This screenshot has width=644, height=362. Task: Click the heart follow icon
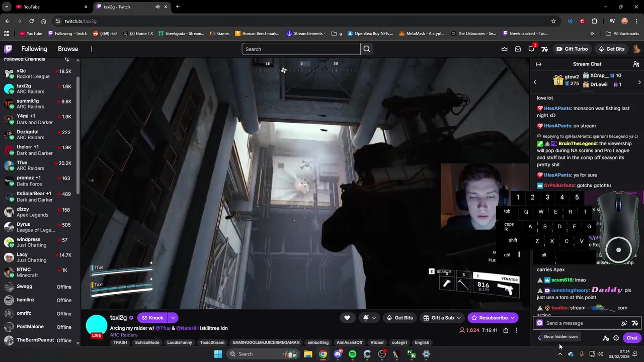[347, 318]
